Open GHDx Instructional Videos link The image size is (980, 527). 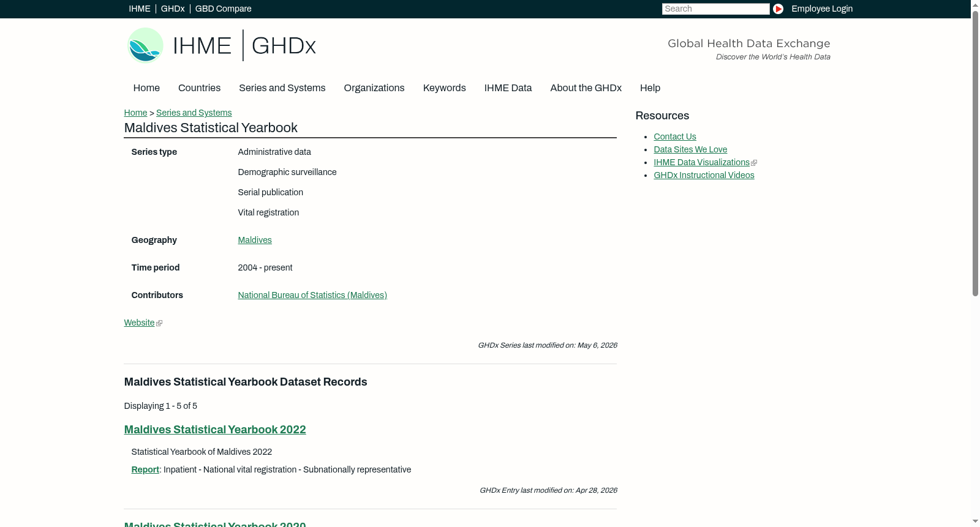[704, 175]
